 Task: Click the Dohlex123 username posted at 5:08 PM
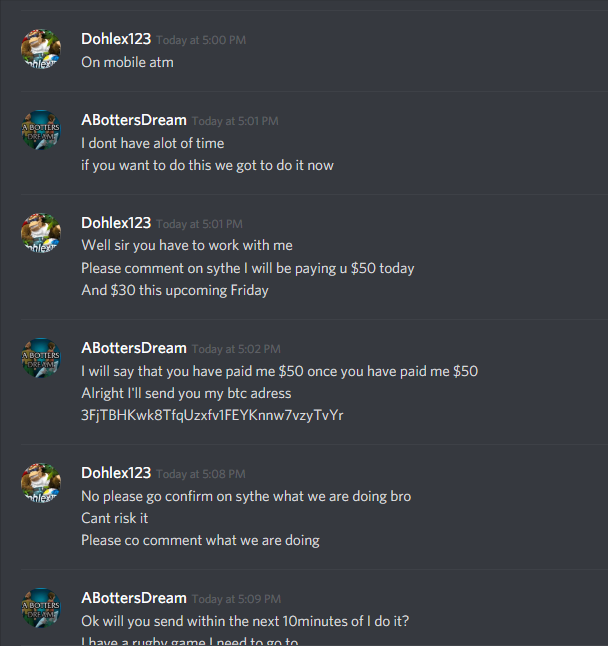pos(116,473)
